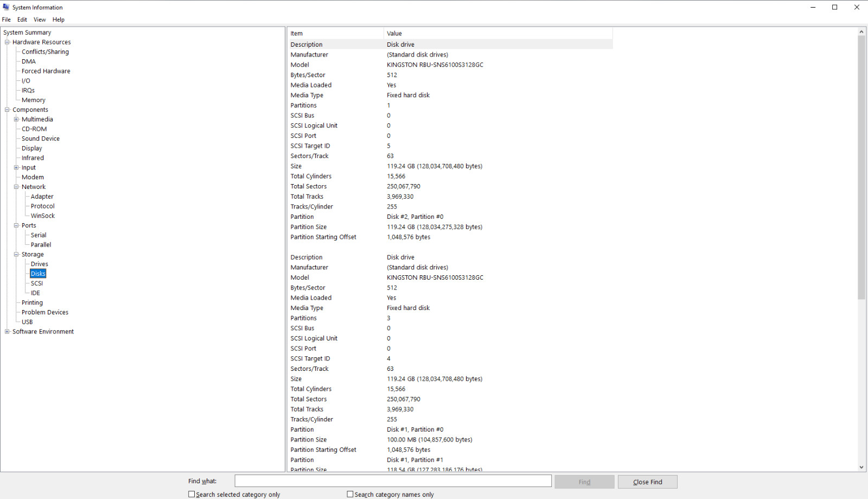Select Protocol under Network

pyautogui.click(x=43, y=206)
